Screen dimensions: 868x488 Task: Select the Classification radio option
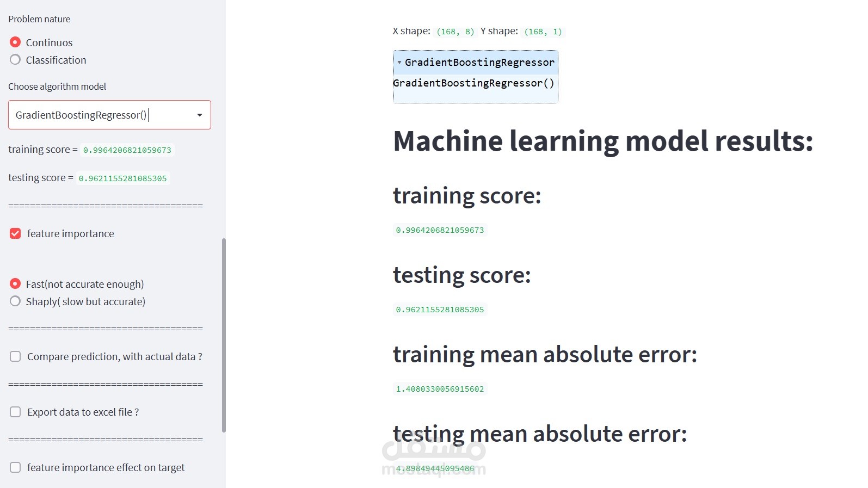(x=15, y=60)
